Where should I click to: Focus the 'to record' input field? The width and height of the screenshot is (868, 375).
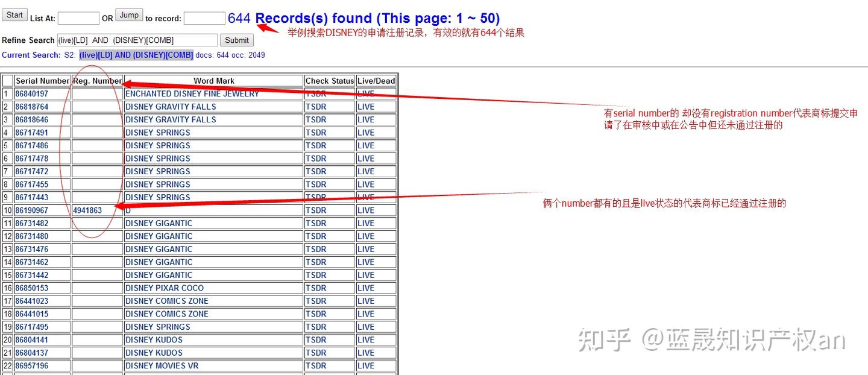point(204,18)
